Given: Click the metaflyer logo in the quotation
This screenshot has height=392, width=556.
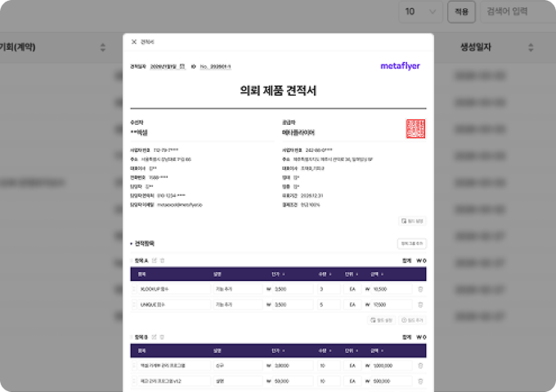Looking at the screenshot, I should click(400, 66).
